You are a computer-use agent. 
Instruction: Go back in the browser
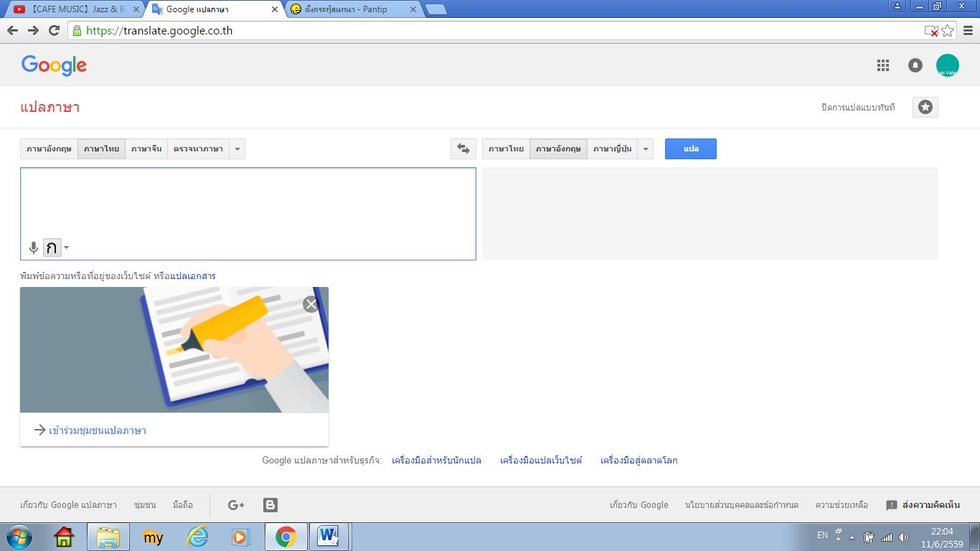pos(12,30)
